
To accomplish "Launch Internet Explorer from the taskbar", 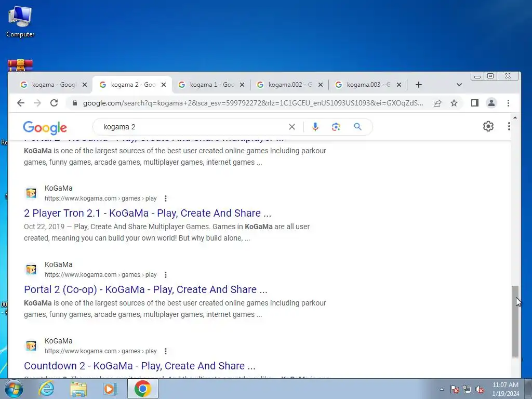I will [46, 389].
